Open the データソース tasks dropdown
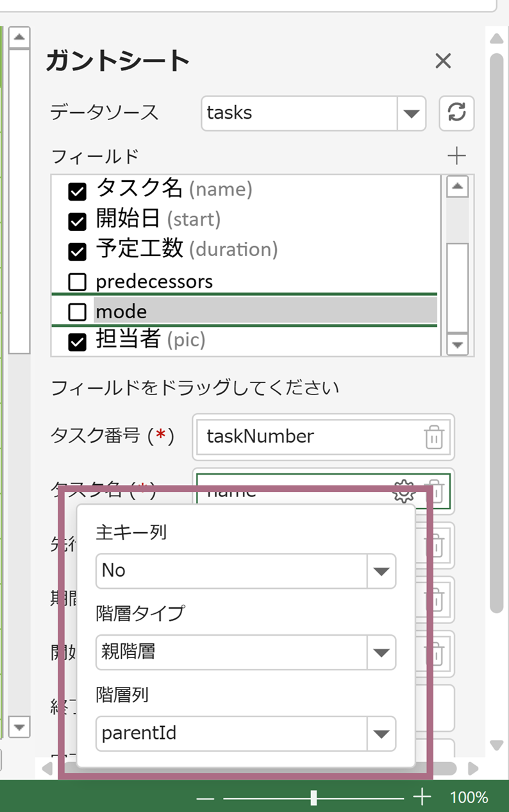509x812 pixels. (412, 114)
